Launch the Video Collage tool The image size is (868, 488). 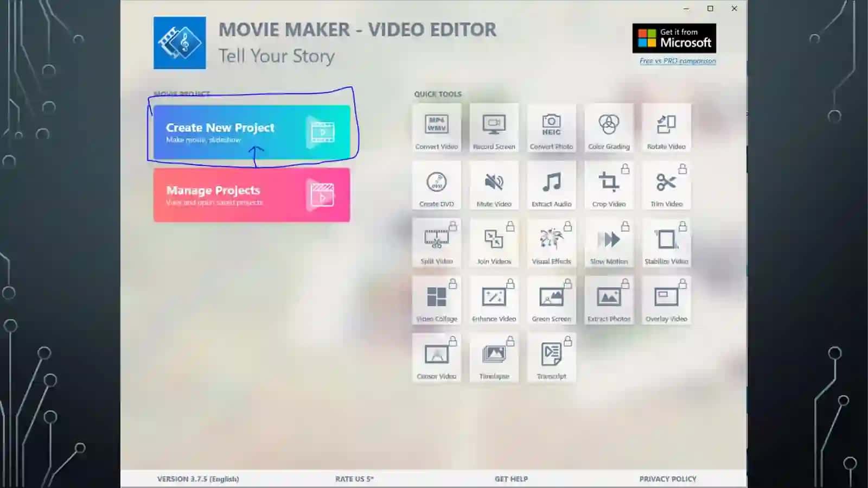click(437, 300)
